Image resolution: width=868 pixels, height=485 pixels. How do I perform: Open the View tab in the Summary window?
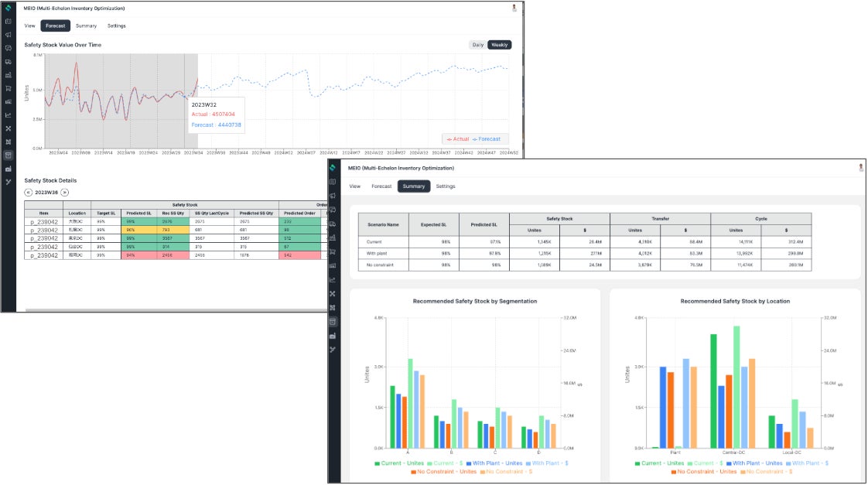point(355,186)
